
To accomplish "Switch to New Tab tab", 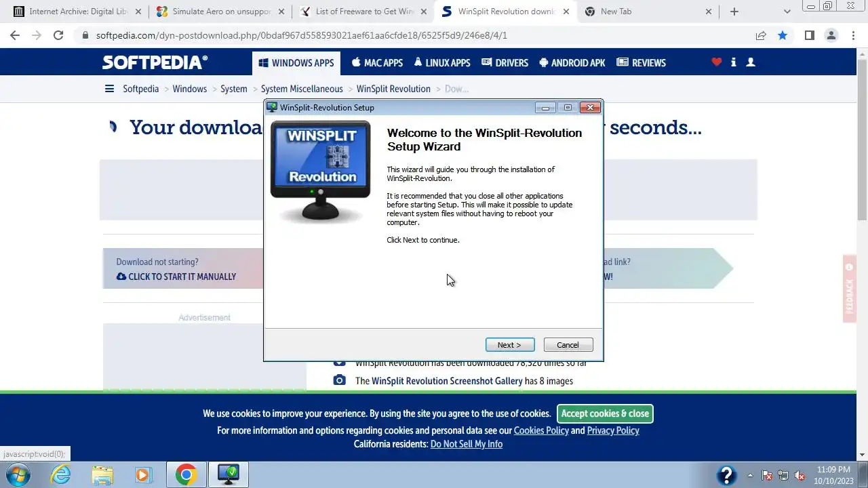I will tap(646, 12).
